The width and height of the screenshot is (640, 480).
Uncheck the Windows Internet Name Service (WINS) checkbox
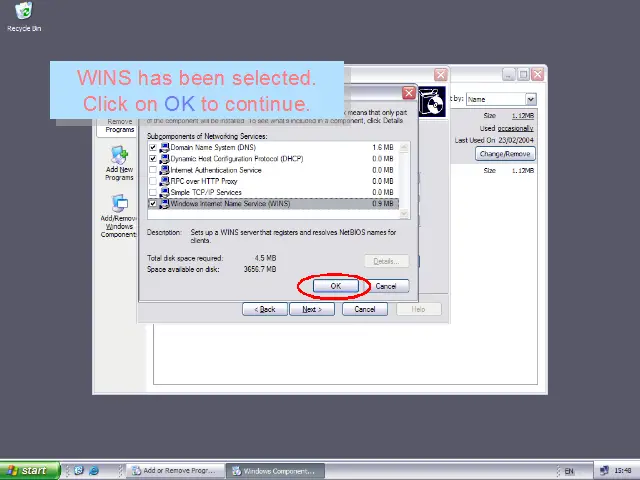click(153, 203)
